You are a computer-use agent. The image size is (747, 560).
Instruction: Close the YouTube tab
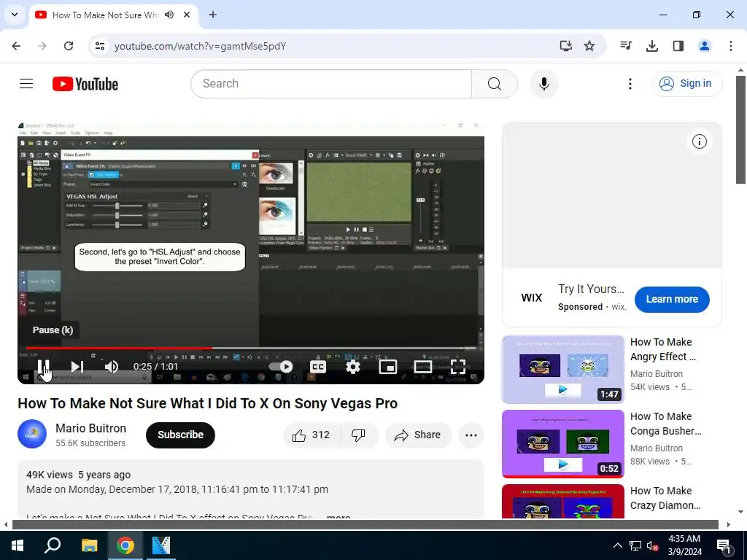coord(187,15)
